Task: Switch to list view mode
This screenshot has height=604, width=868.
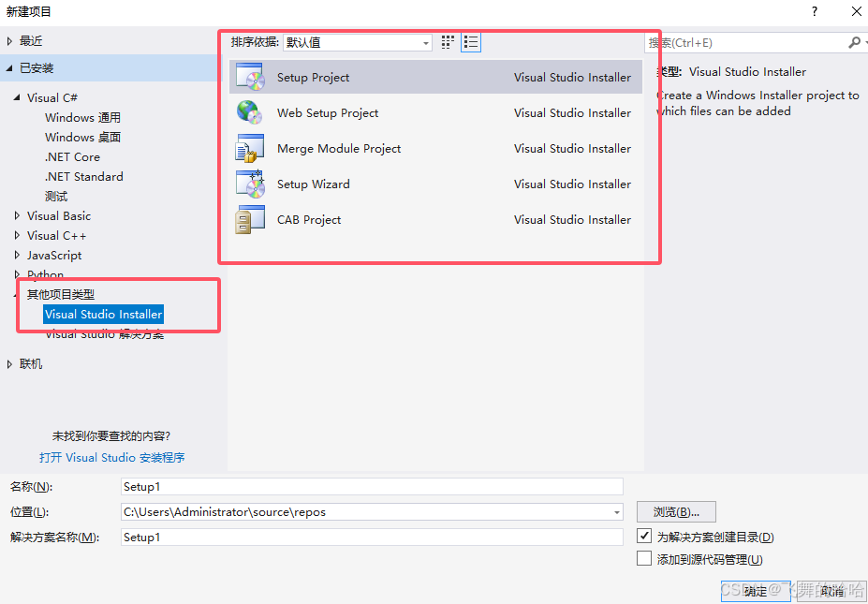Action: coord(471,41)
